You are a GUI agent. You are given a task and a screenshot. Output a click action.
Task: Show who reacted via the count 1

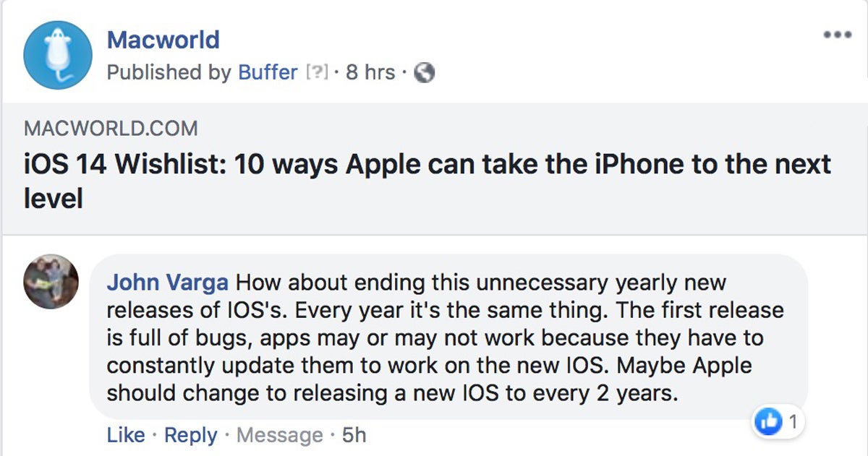point(793,422)
